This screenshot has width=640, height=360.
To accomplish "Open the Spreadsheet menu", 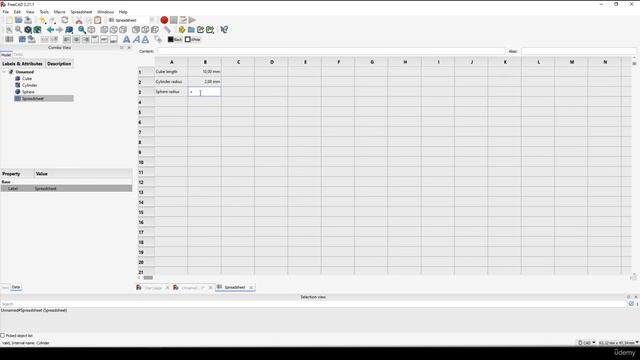I will (81, 12).
